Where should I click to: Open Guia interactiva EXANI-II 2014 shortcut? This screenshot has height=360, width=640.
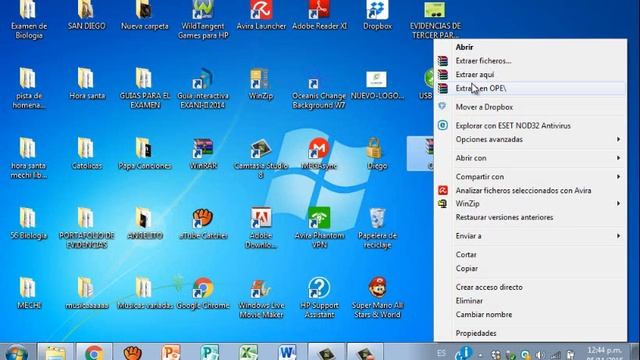tap(203, 88)
